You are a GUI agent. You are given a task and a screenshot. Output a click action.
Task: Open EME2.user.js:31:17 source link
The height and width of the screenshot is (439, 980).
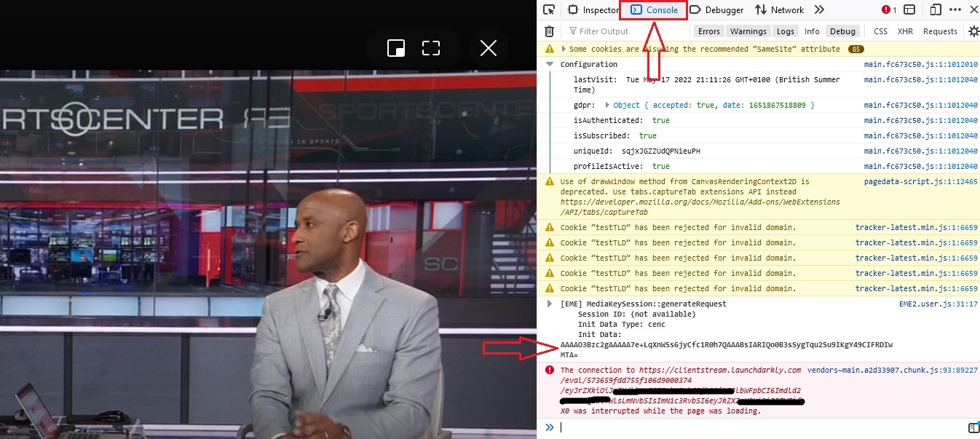pos(938,304)
